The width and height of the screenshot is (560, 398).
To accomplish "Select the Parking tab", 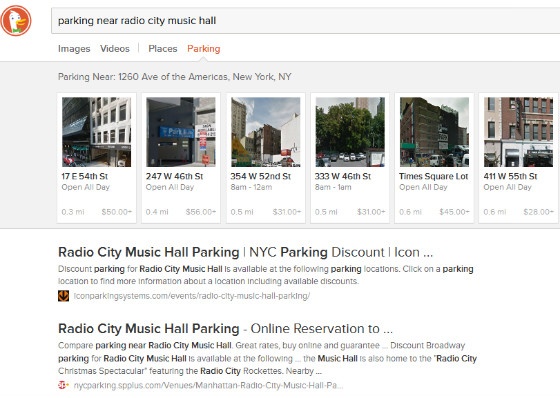I will click(204, 49).
